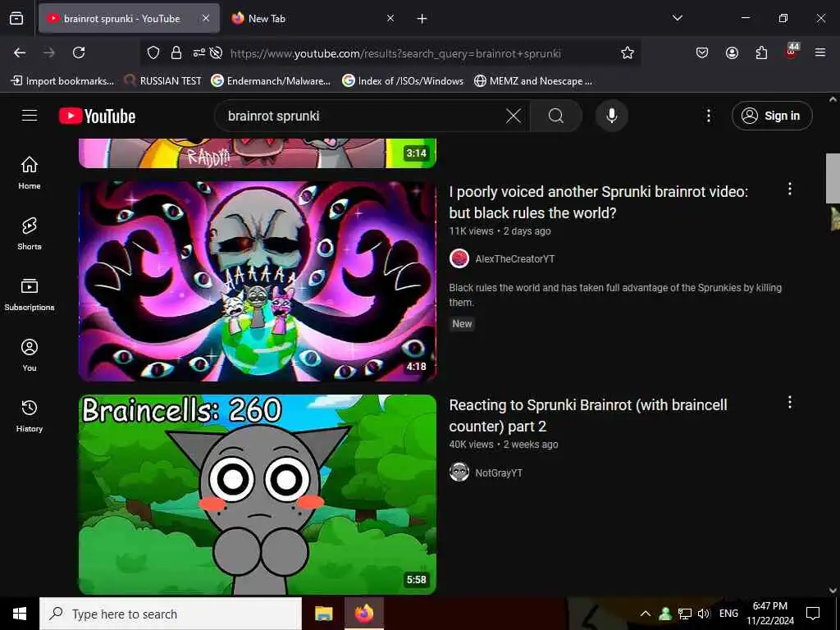Open the site permissions icon in the address bar
The height and width of the screenshot is (630, 840).
point(199,52)
